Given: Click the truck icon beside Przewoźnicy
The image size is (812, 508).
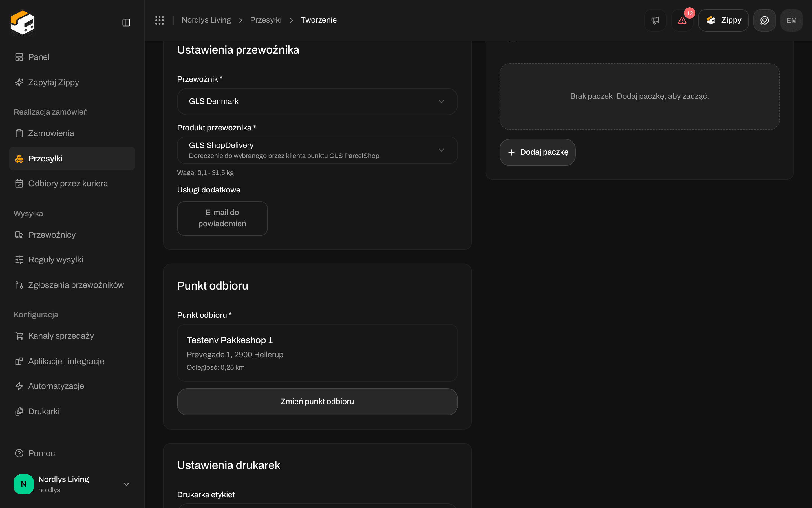Looking at the screenshot, I should (19, 235).
